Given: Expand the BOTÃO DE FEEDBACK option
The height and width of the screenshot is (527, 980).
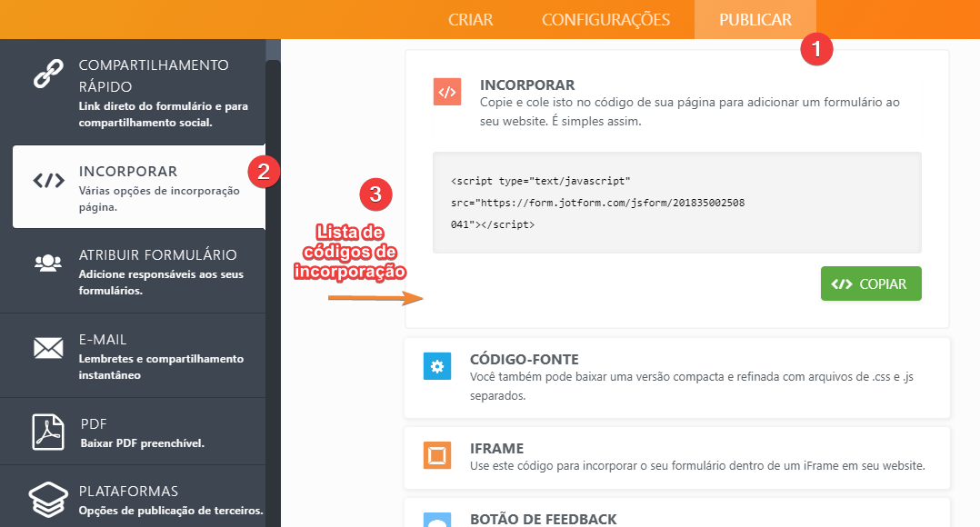Looking at the screenshot, I should pos(543,519).
